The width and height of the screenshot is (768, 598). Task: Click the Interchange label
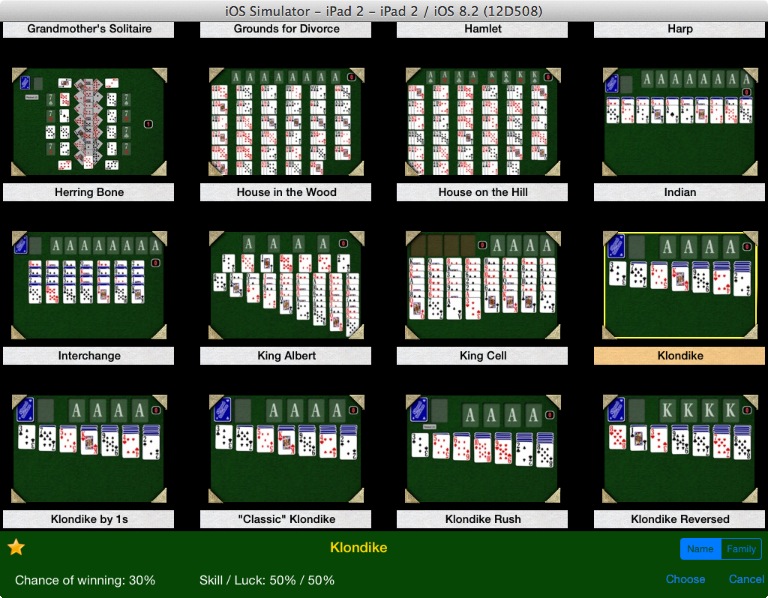coord(89,356)
